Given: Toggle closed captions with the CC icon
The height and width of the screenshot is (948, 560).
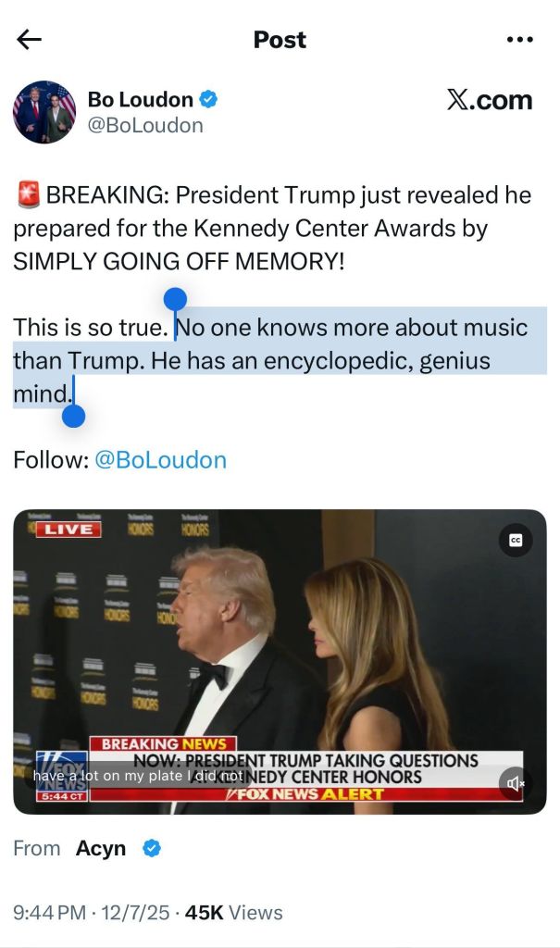Looking at the screenshot, I should [x=516, y=540].
